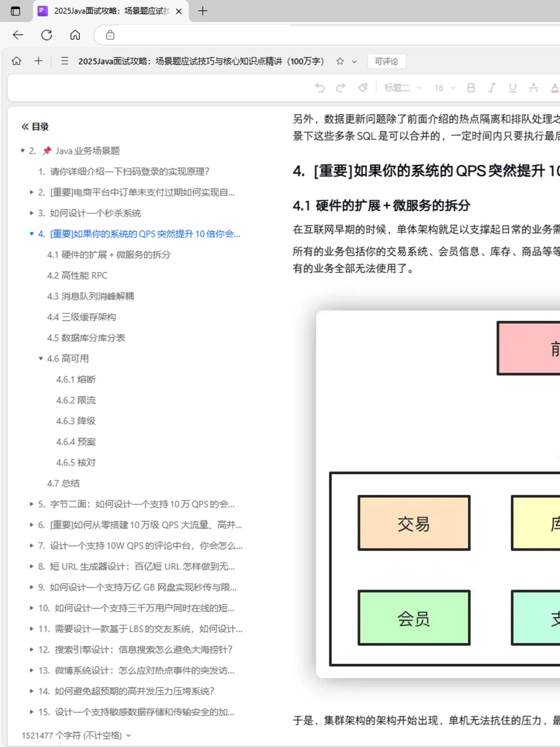Screen dimensions: 560x747
Task: Jump to 4.3 消息队列消峰解耦
Action: [x=91, y=296]
